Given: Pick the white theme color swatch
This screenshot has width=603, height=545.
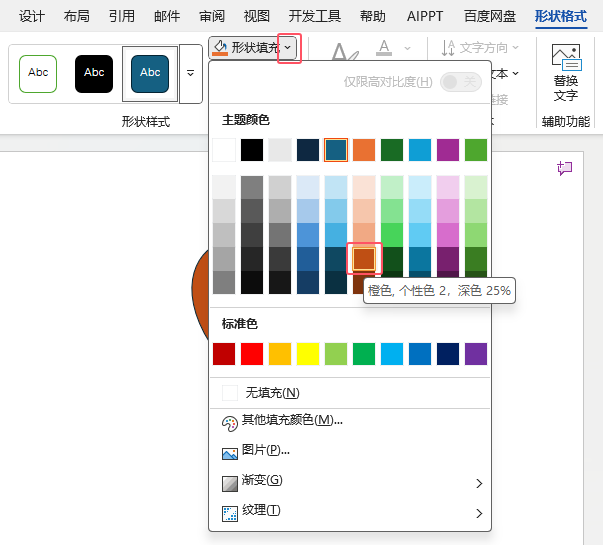Looking at the screenshot, I should pyautogui.click(x=224, y=150).
